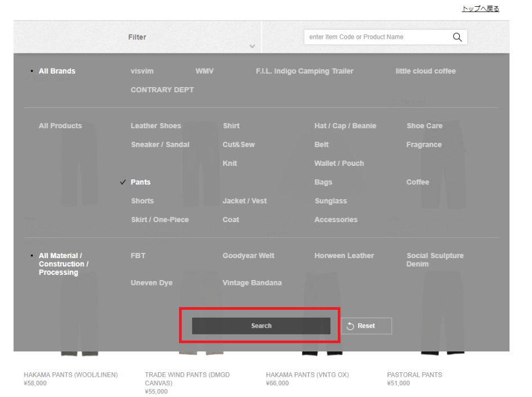Toggle the Sunglass category
Screen dimensions: 532x397
point(331,201)
